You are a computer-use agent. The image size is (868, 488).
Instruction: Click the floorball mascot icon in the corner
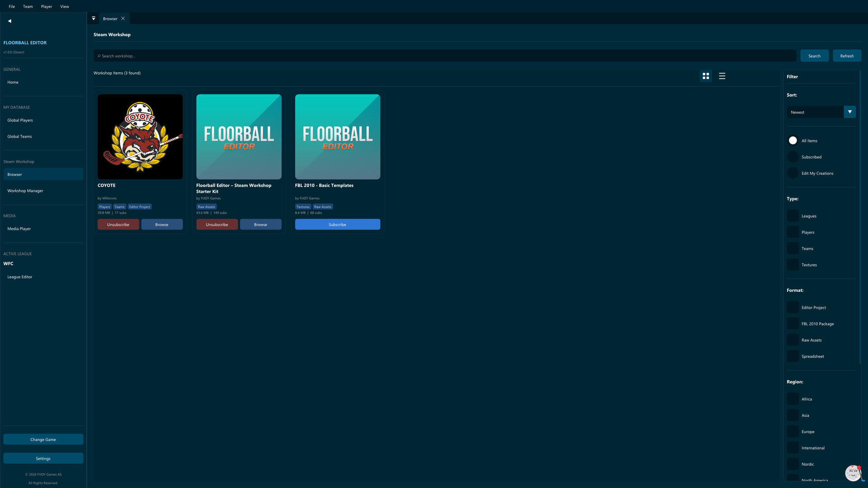point(853,473)
